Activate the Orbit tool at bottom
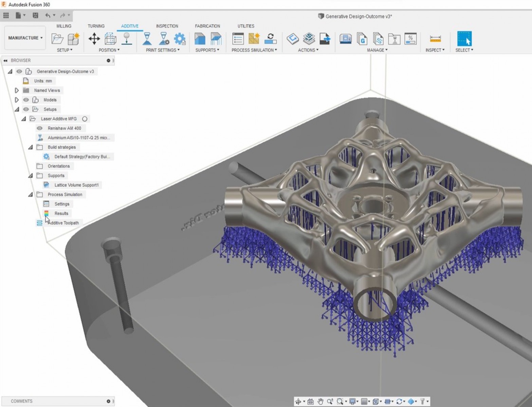 click(x=299, y=402)
